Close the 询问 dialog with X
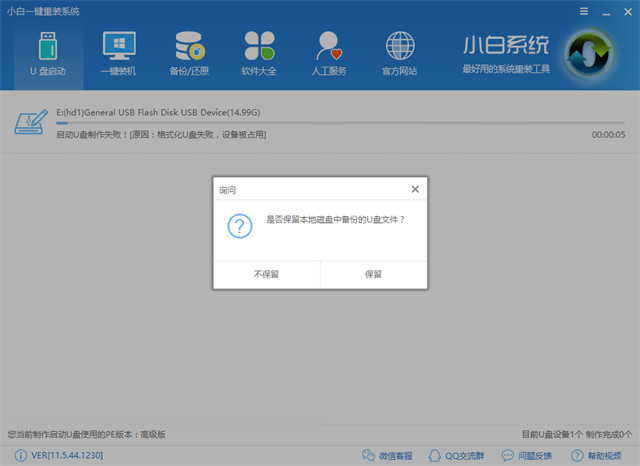Image resolution: width=640 pixels, height=466 pixels. tap(415, 189)
